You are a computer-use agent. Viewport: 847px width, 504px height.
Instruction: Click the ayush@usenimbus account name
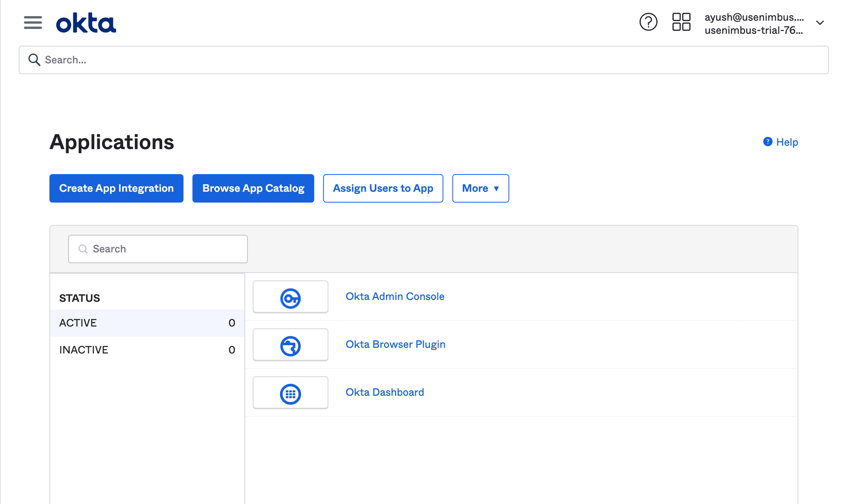pos(754,17)
